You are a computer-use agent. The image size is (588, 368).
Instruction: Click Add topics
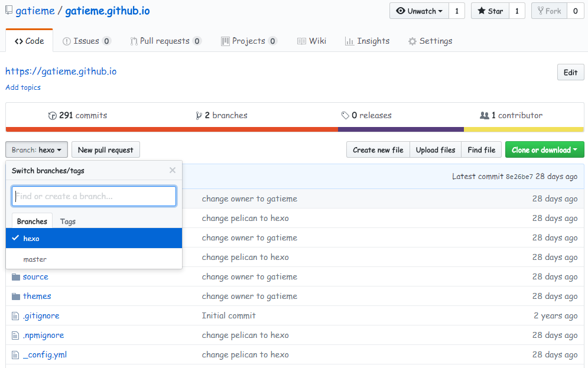point(23,87)
